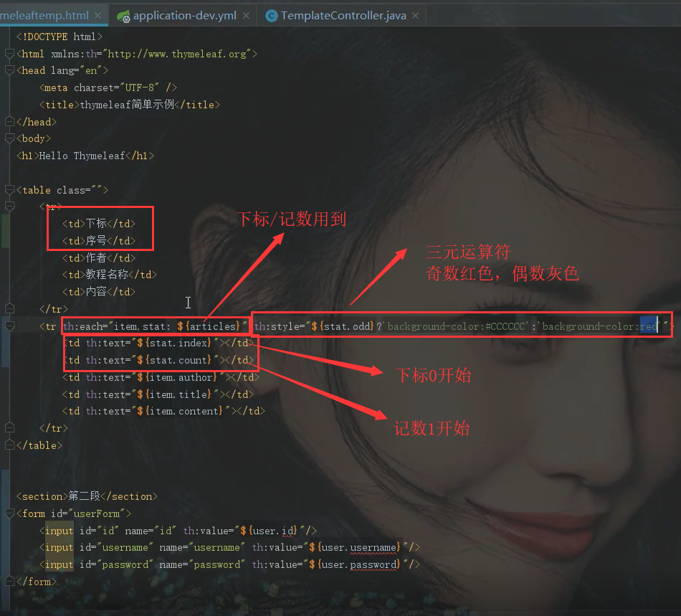
Task: Click the td 序号 cell line
Action: click(x=99, y=241)
